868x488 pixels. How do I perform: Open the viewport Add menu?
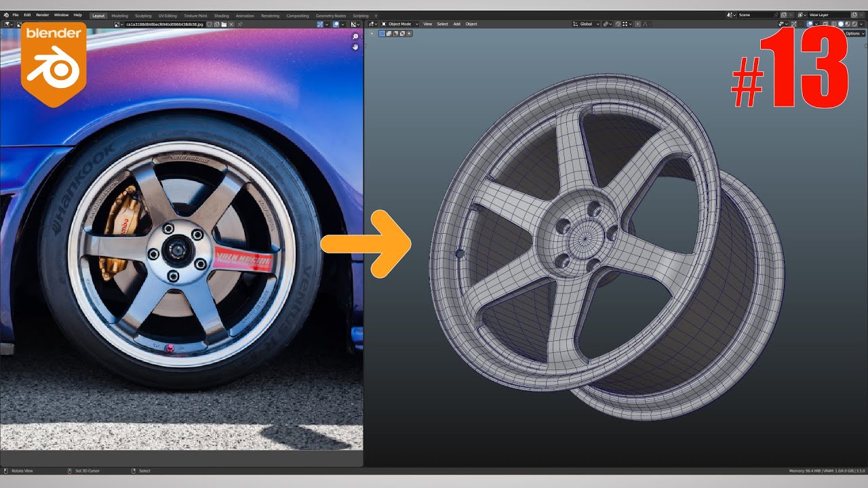pos(456,24)
